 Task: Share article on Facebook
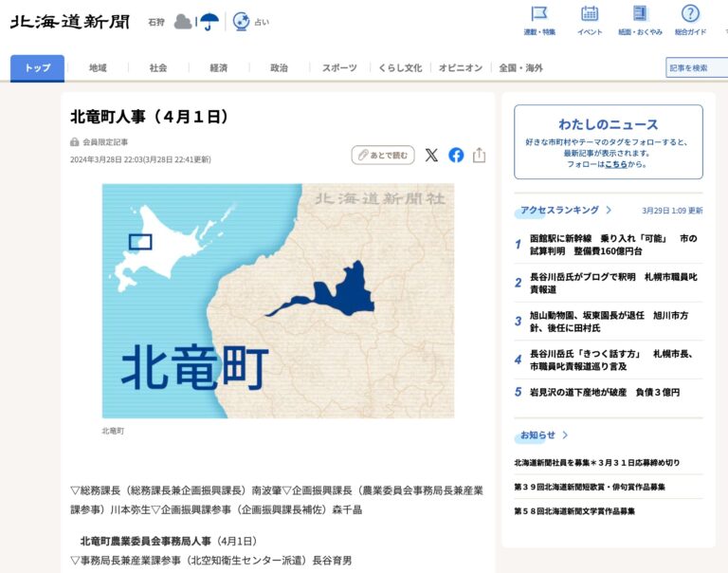click(x=456, y=155)
